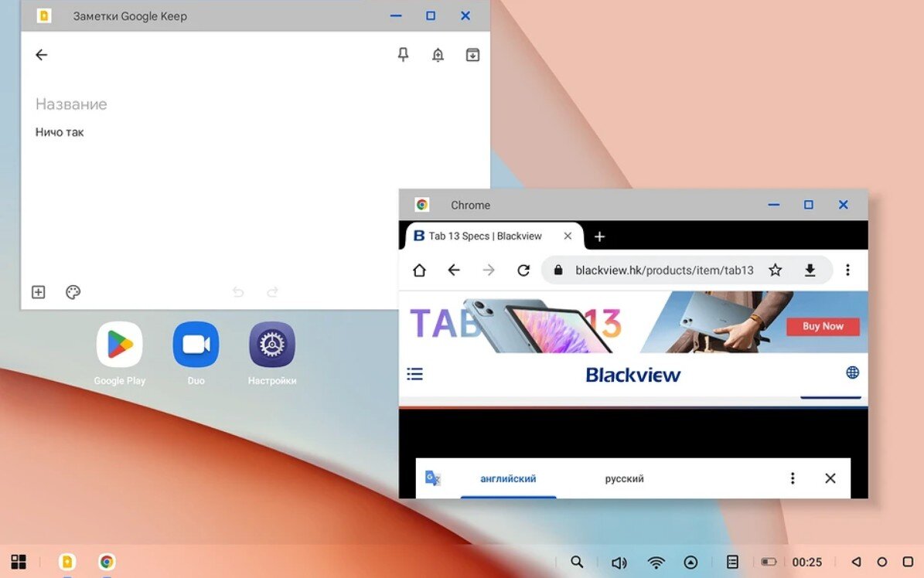
Task: Open the Blackview site menu icon
Action: (x=414, y=374)
